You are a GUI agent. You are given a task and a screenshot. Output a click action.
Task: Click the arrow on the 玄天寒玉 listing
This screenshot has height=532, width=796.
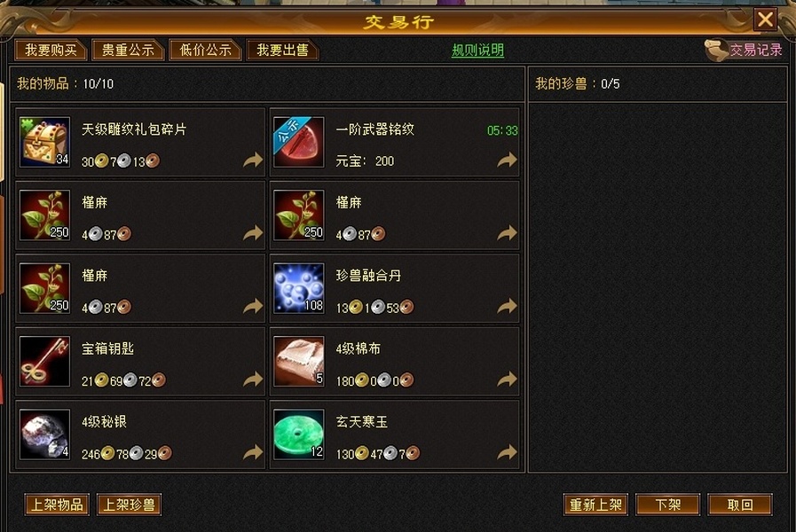[507, 452]
